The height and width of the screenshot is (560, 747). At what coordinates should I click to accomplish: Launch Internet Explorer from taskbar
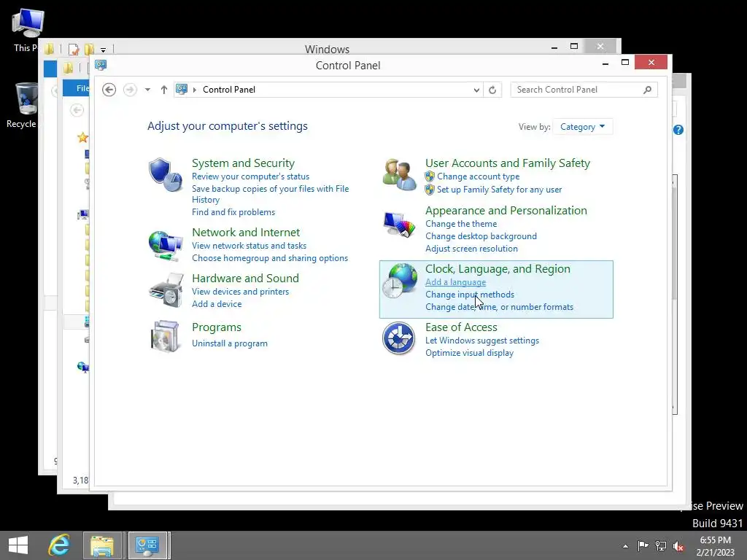[59, 545]
